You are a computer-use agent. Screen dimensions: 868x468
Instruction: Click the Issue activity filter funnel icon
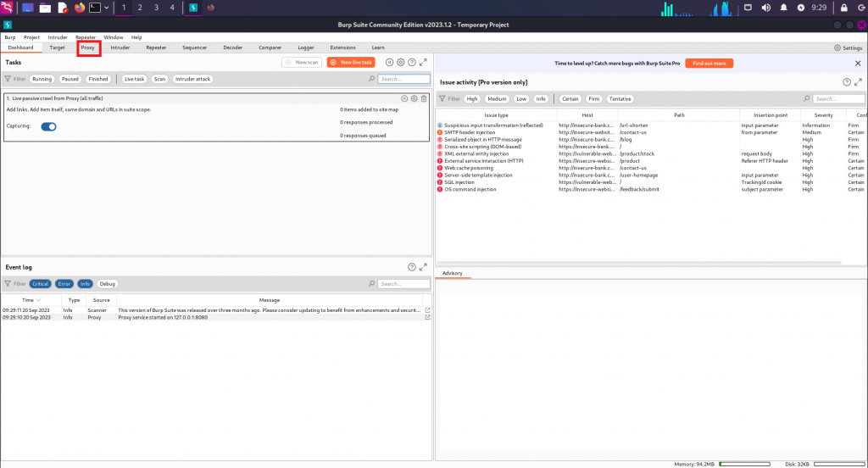coord(442,98)
